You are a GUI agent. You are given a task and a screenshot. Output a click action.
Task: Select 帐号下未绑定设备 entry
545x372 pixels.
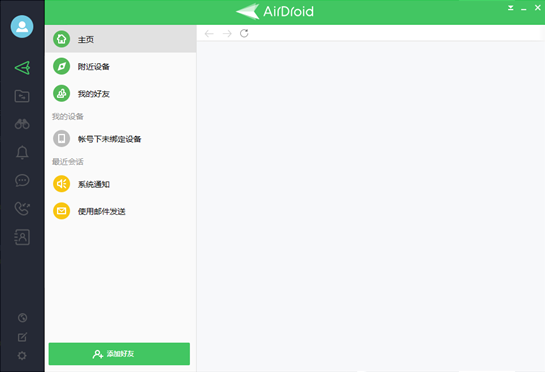pos(121,139)
